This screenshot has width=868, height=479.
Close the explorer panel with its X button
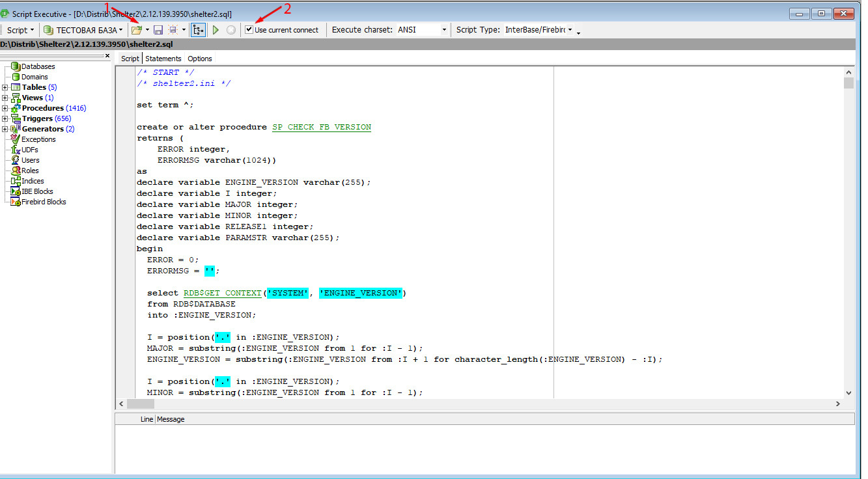click(107, 56)
